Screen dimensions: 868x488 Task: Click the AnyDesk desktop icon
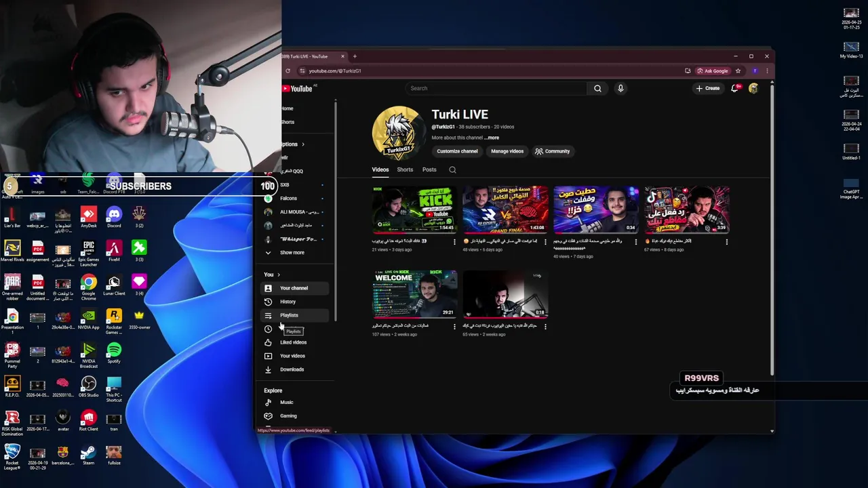point(88,218)
